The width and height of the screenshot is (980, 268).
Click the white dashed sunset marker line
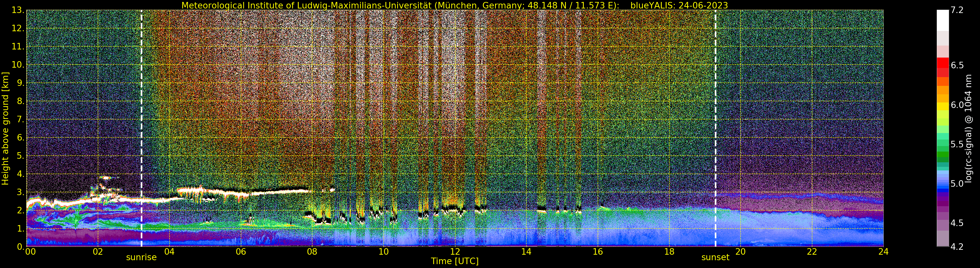(x=716, y=128)
